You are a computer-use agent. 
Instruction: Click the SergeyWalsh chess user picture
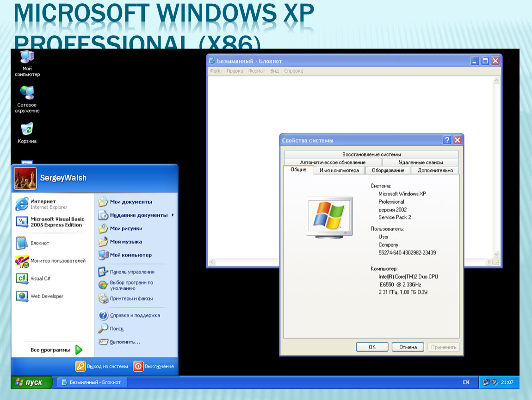25,178
